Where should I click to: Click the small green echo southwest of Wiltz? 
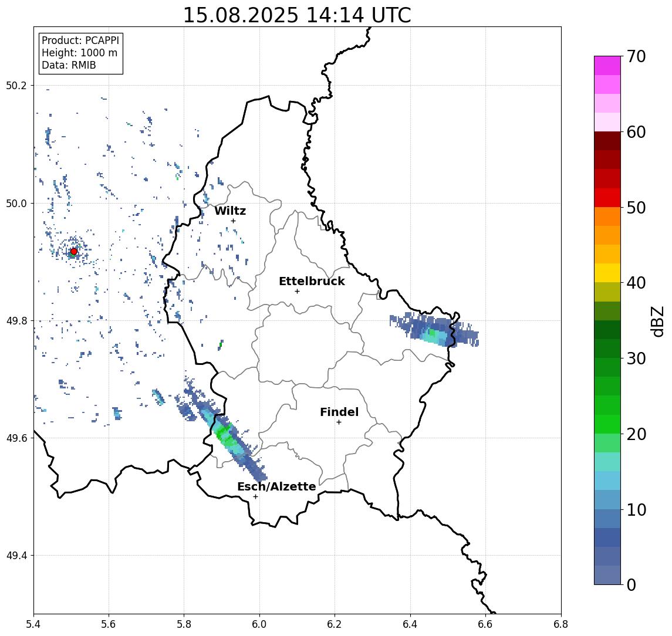(221, 344)
